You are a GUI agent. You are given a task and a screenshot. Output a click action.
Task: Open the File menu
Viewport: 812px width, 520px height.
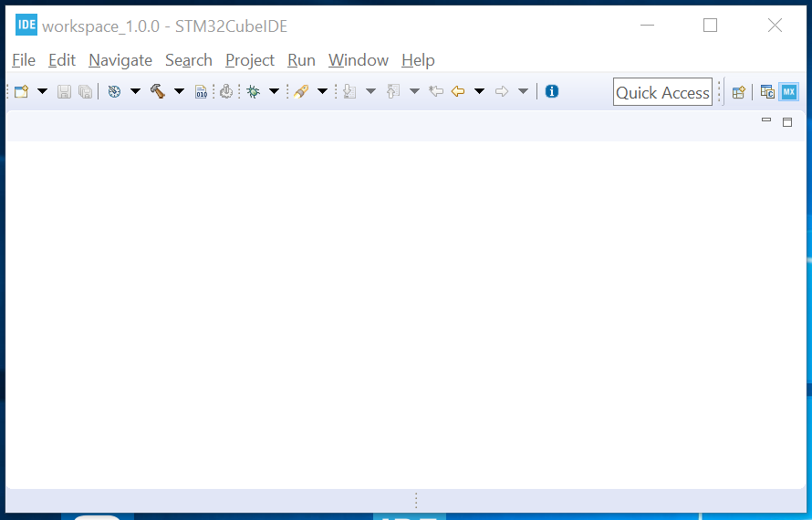[24, 60]
